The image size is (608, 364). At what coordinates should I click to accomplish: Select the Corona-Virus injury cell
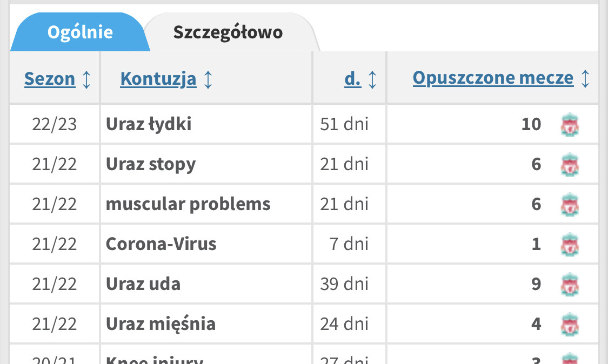pyautogui.click(x=161, y=245)
